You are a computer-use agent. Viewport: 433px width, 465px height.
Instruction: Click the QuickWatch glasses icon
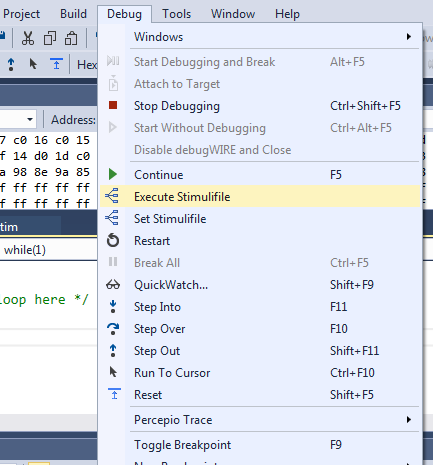click(113, 285)
